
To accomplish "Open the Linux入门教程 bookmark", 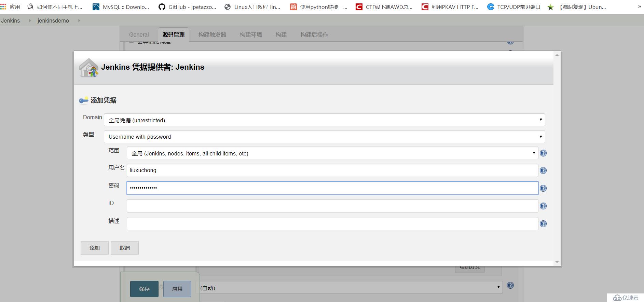I will point(252,7).
